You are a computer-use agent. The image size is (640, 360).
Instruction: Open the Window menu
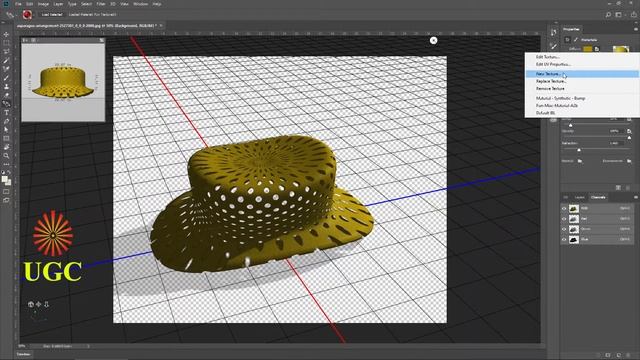pos(141,4)
